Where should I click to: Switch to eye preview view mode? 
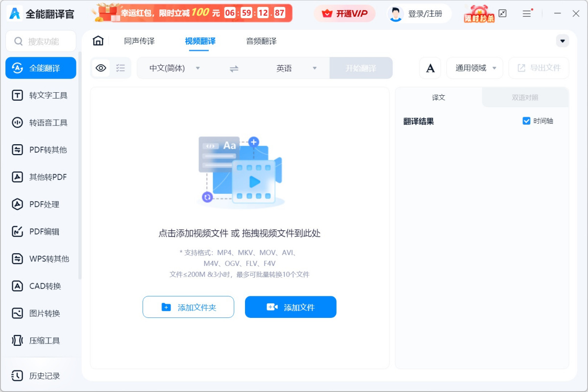click(101, 68)
